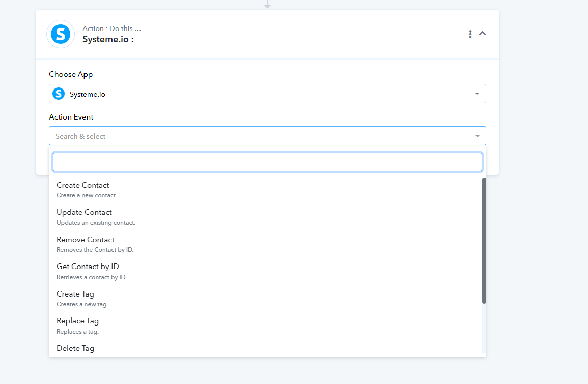Click the Action Event 'Search & select' field
Screen dimensions: 588x384
pos(255,136)
